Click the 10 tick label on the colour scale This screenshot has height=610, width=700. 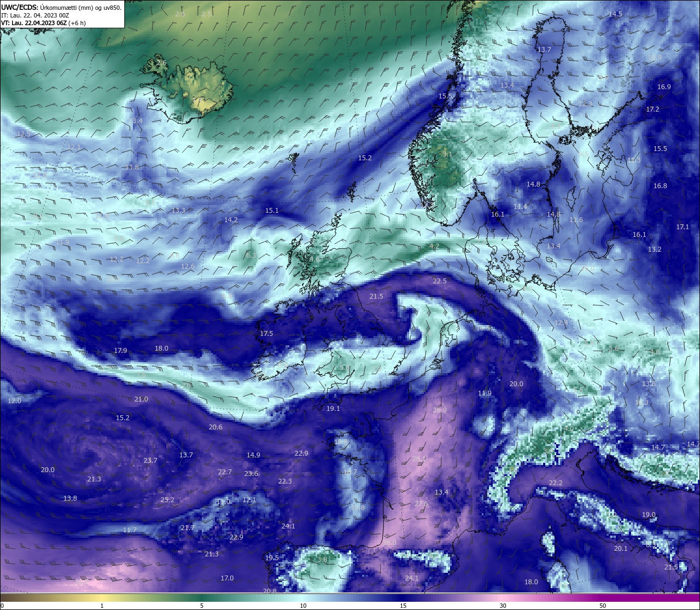click(303, 606)
